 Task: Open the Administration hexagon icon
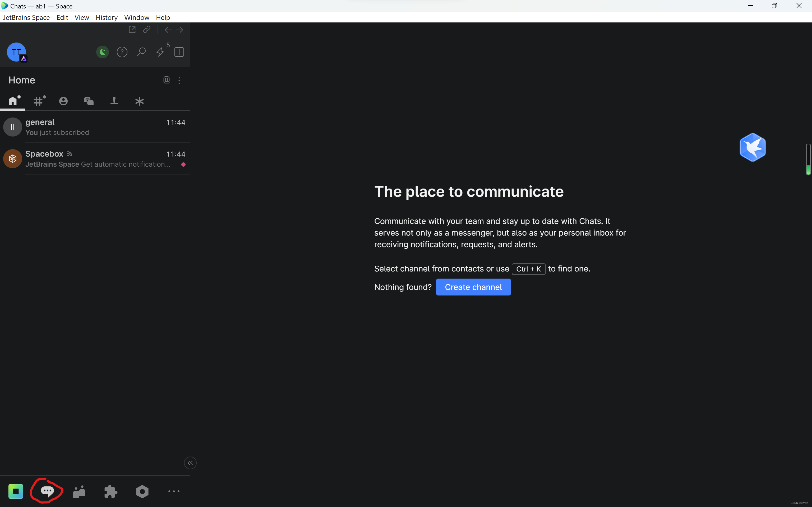[142, 492]
